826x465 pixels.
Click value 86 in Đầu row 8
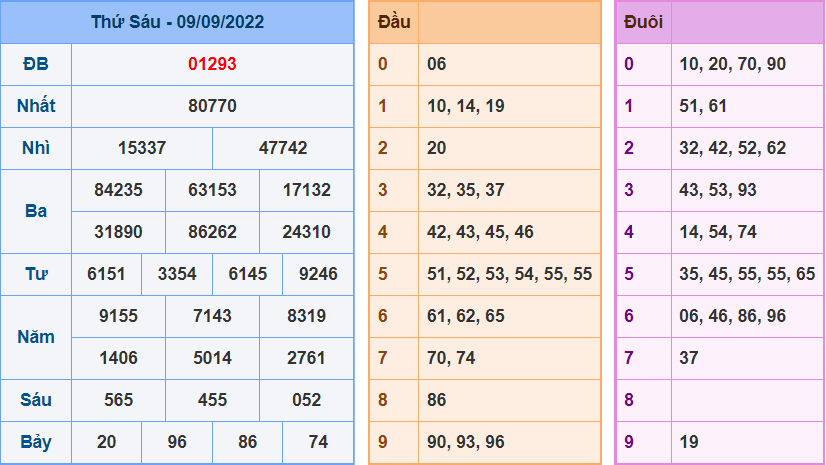point(437,400)
